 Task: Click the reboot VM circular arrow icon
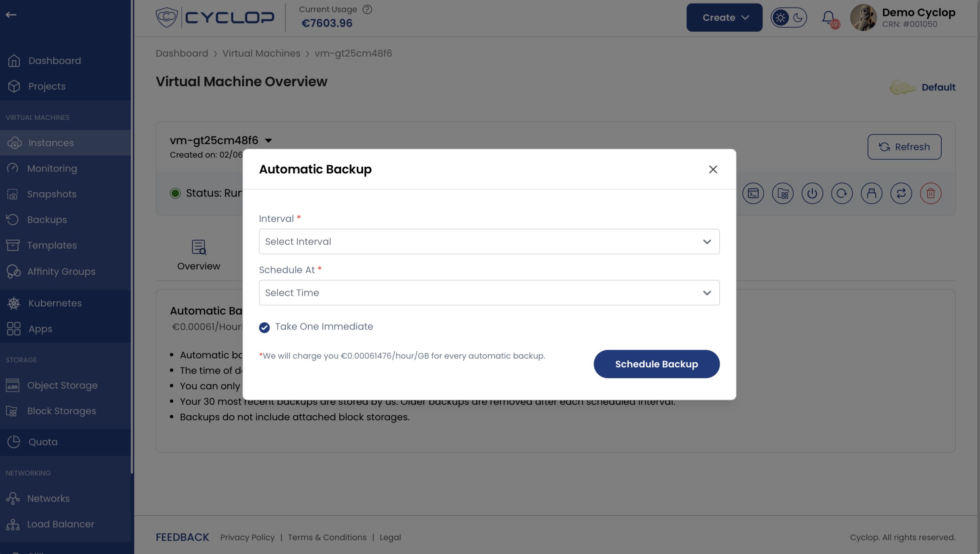tap(842, 193)
